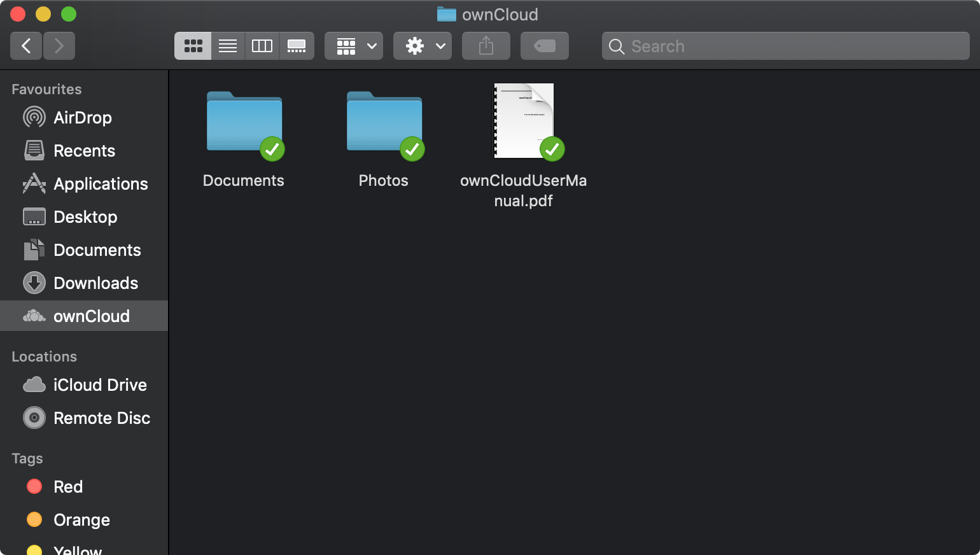Open Applications in the sidebar
The image size is (980, 555).
84,184
